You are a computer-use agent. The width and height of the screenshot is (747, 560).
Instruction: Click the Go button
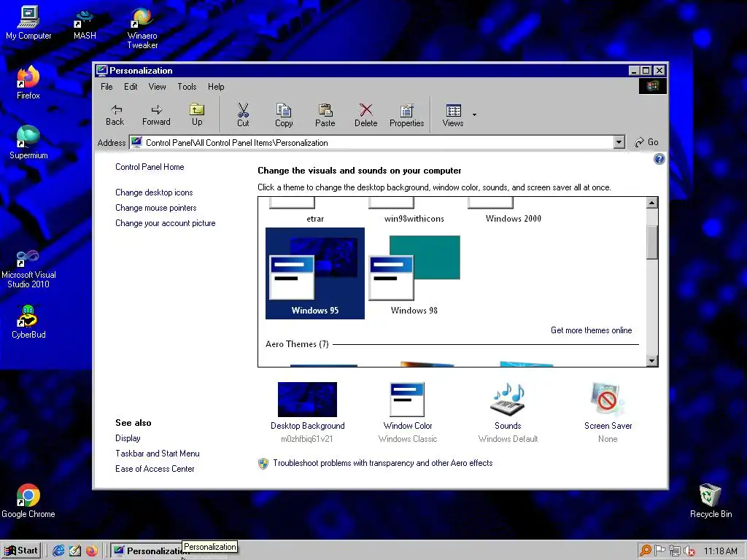pyautogui.click(x=646, y=142)
